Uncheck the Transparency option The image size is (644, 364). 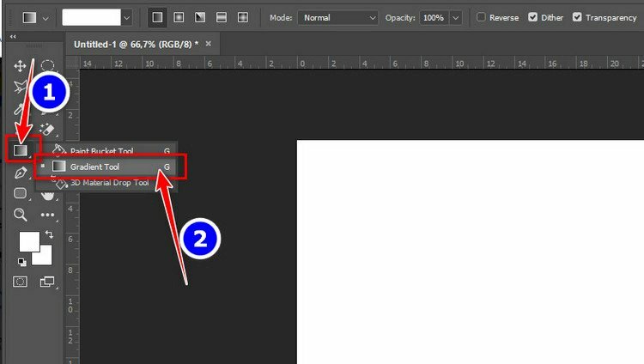pyautogui.click(x=577, y=17)
